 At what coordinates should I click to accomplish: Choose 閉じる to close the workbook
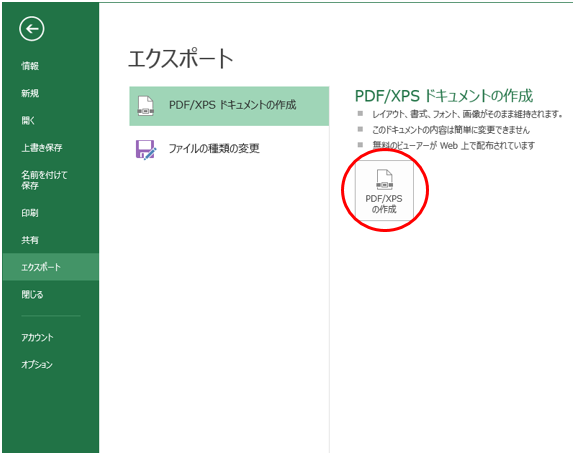32,295
